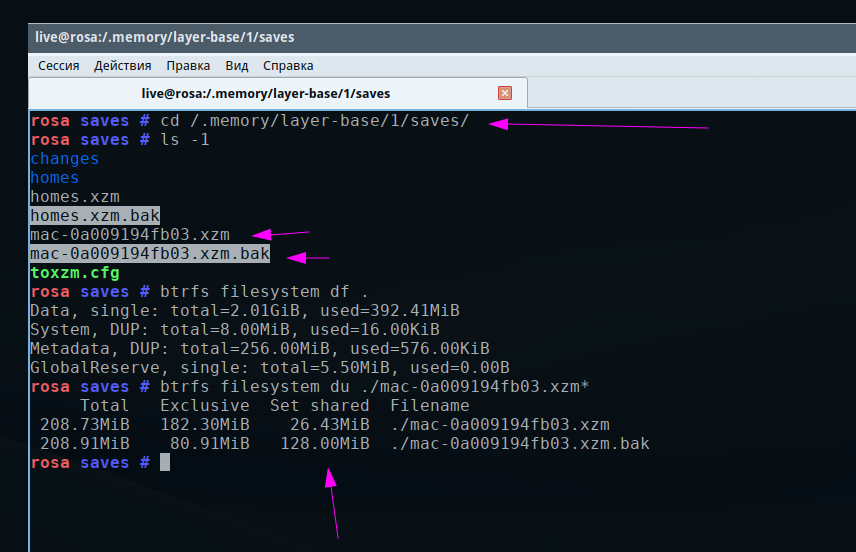Close the terminal tab with the red X
This screenshot has width=856, height=552.
[x=505, y=93]
